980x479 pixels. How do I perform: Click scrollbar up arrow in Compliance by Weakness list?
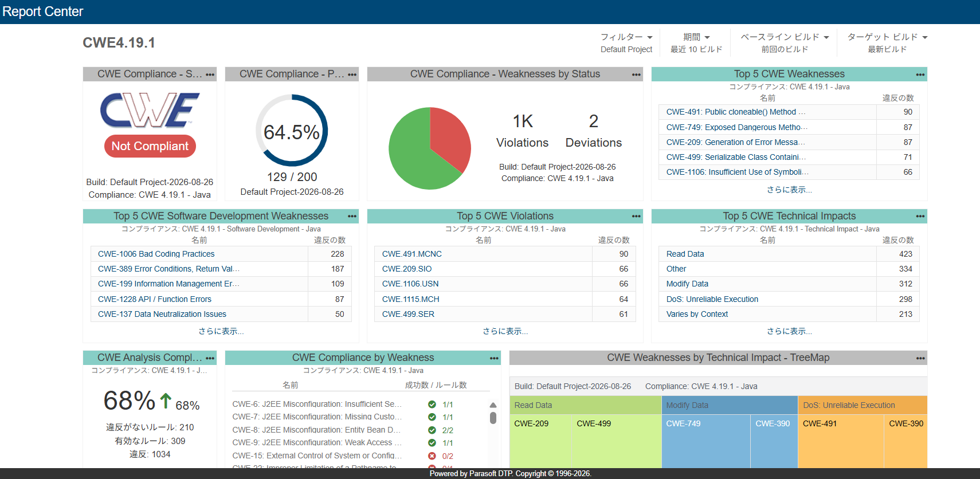[x=493, y=405]
